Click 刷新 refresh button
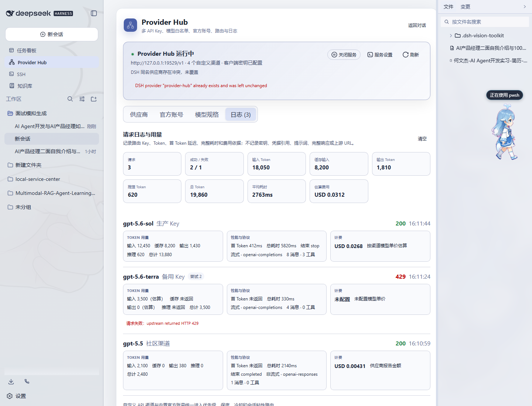Image resolution: width=532 pixels, height=406 pixels. [410, 55]
